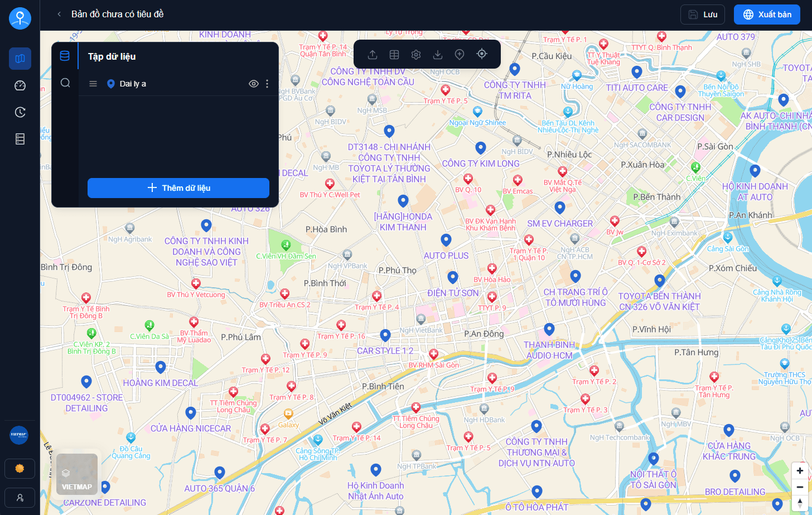The image size is (812, 515).
Task: Click the 'CỬA HÀNG NICECAR' map label
Action: 191,429
